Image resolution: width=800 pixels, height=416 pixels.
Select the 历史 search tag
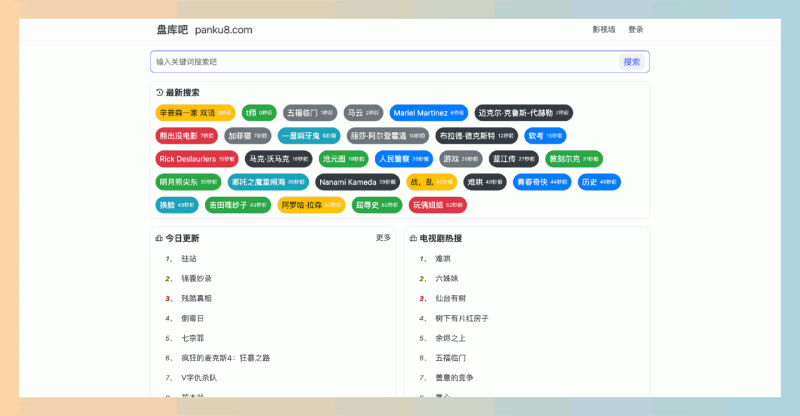coord(599,182)
